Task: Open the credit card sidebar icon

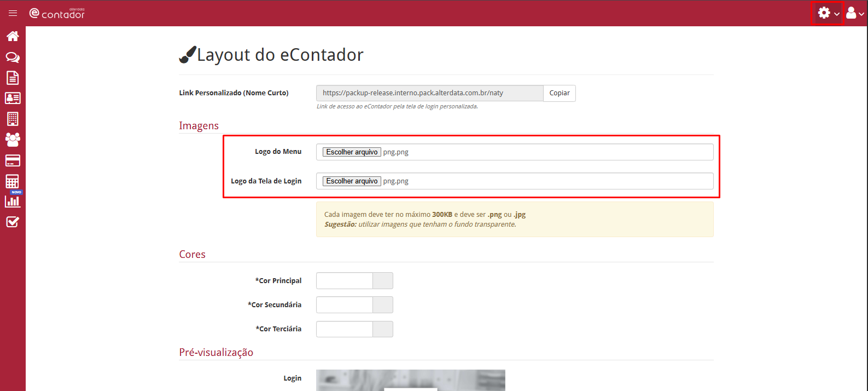Action: click(13, 160)
